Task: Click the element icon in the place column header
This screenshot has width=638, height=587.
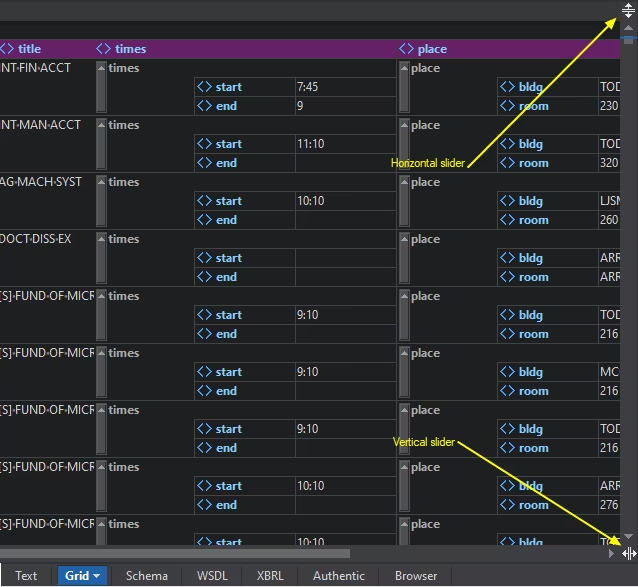Action: [x=406, y=48]
